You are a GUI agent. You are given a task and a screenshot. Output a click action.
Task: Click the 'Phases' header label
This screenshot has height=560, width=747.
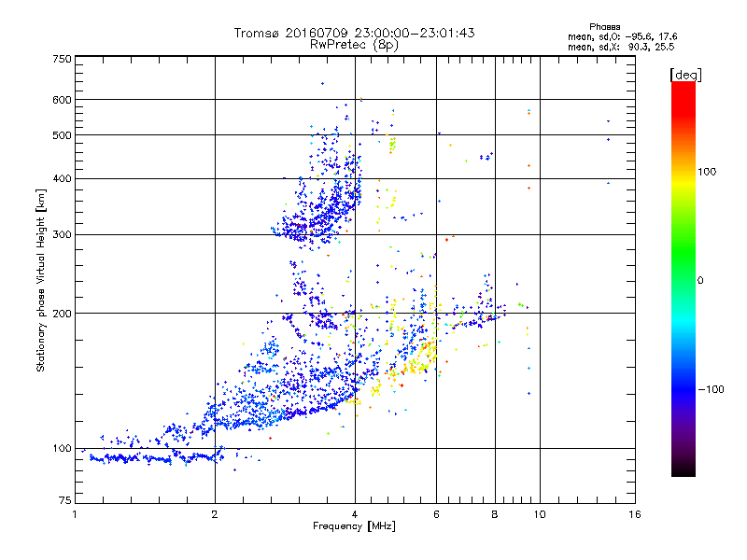pyautogui.click(x=604, y=27)
